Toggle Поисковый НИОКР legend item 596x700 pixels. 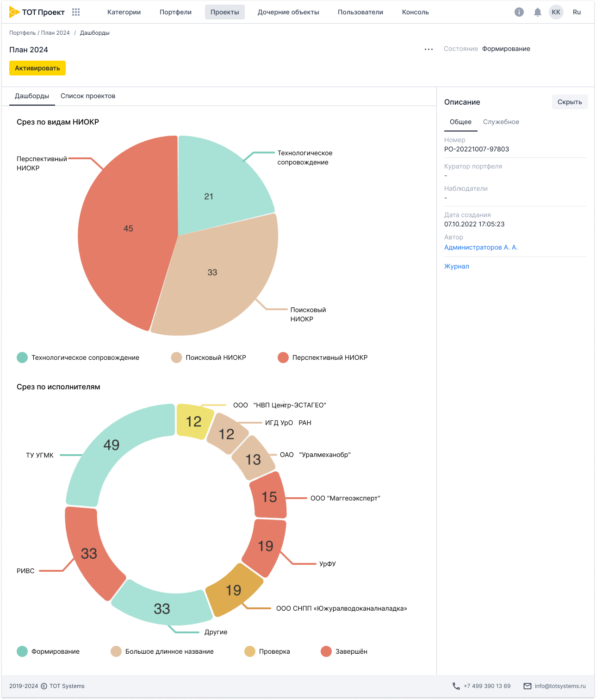pyautogui.click(x=208, y=357)
